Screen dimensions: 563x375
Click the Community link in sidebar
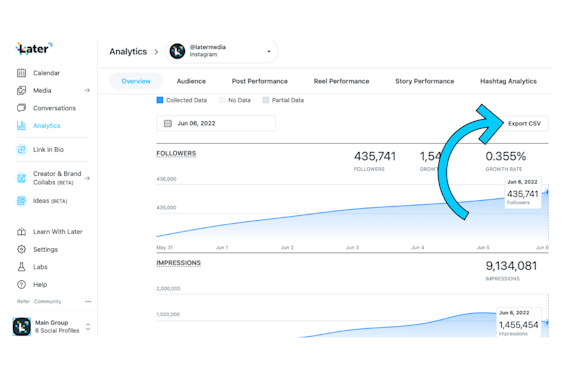click(48, 301)
